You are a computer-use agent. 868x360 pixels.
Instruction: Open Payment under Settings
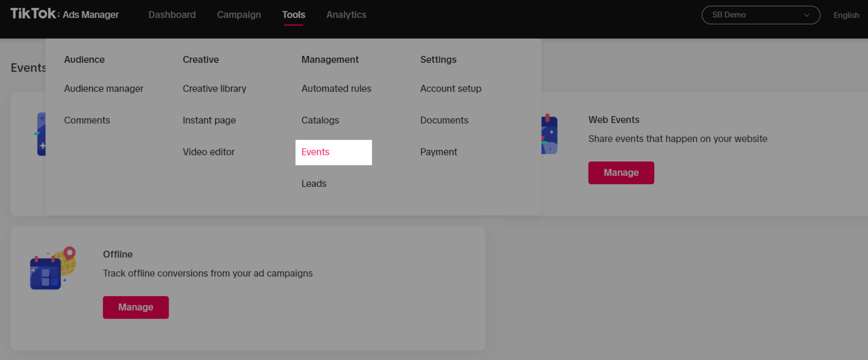438,152
